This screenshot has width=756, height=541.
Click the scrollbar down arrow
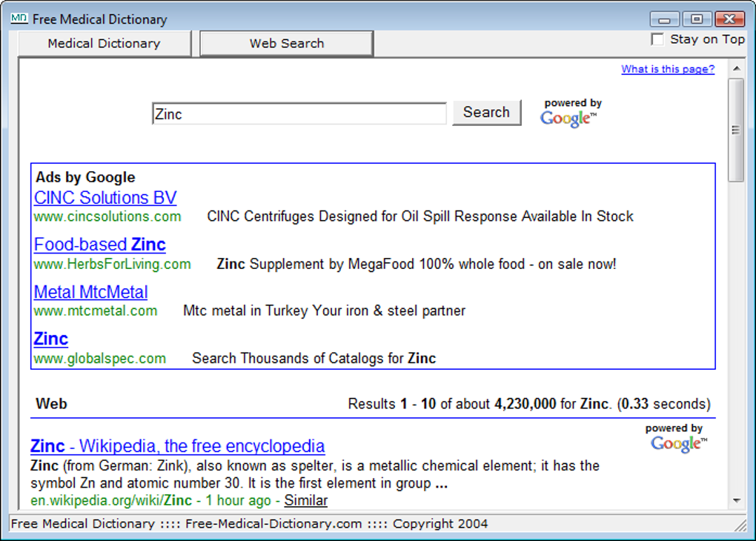point(736,500)
